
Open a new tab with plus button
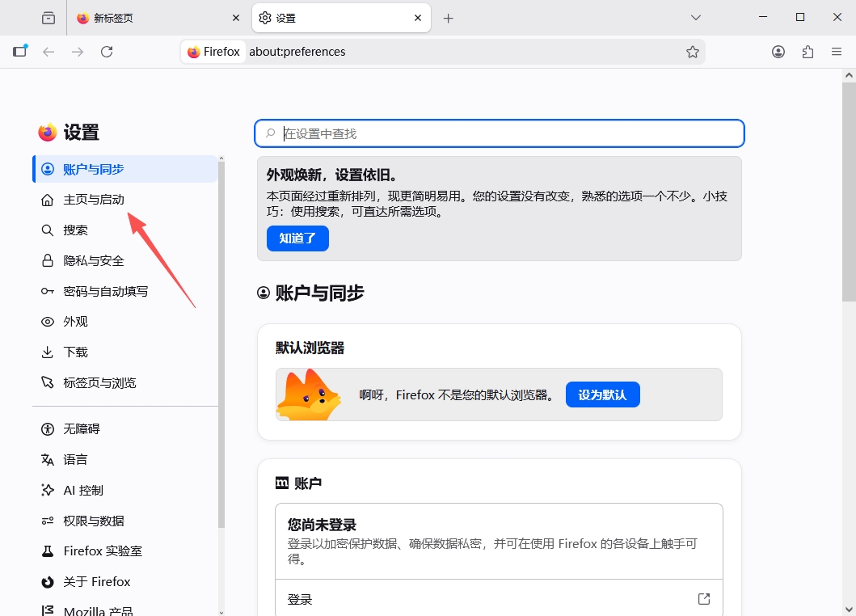tap(448, 18)
